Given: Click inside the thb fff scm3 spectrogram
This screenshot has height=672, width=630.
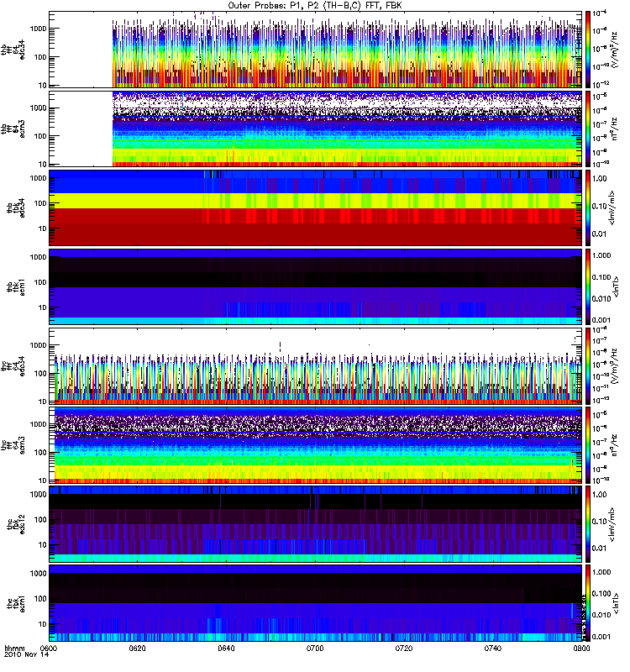Looking at the screenshot, I should click(x=316, y=129).
